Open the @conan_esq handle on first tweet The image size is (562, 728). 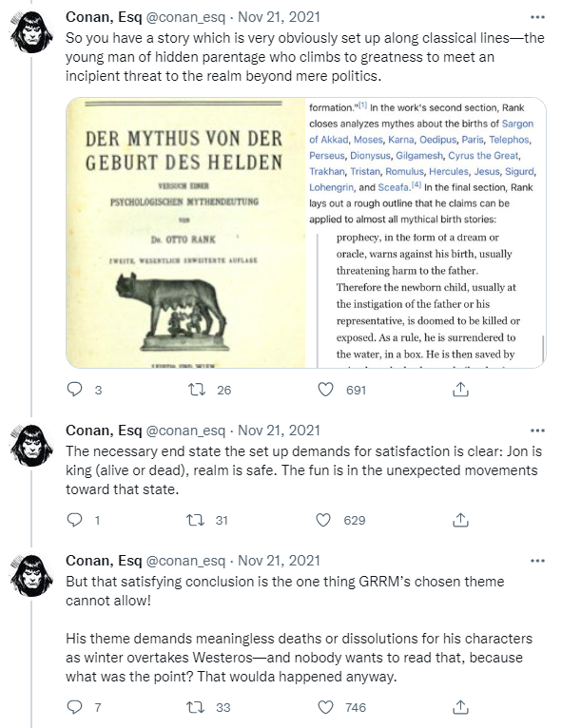185,18
